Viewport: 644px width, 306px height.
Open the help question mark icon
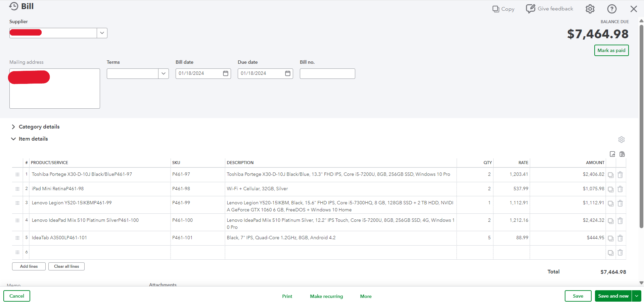tap(612, 9)
